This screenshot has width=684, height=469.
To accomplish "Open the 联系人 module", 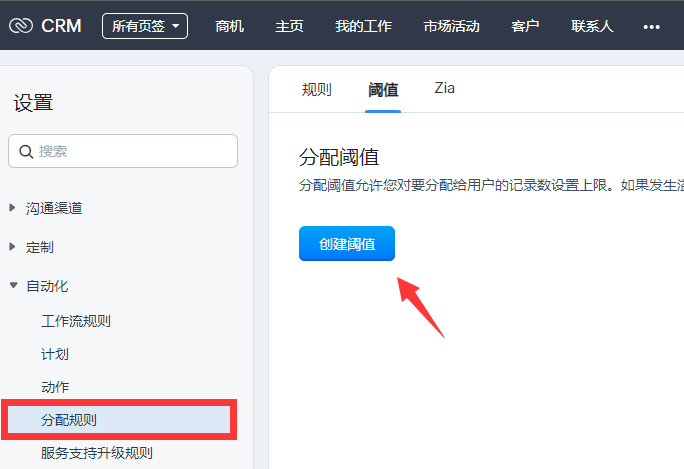I will tap(592, 26).
